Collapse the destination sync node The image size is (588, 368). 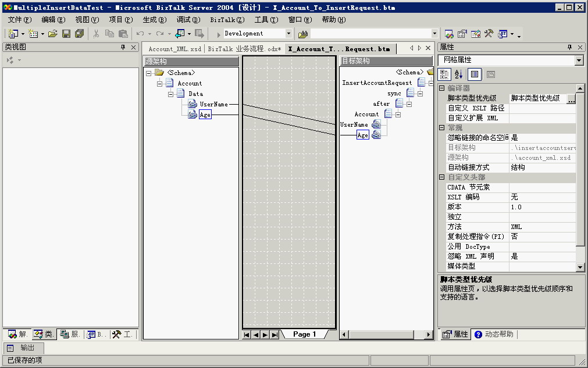click(420, 94)
